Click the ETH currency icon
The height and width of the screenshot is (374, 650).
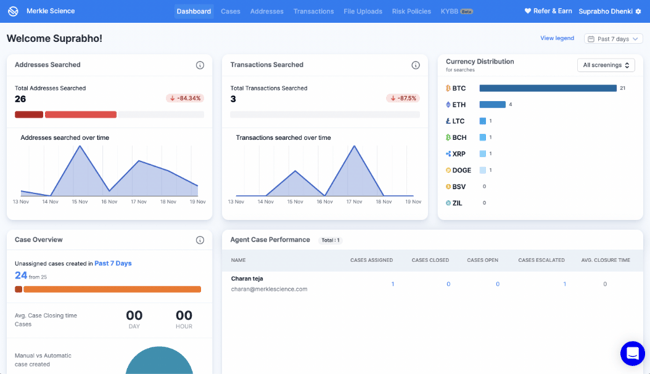448,104
